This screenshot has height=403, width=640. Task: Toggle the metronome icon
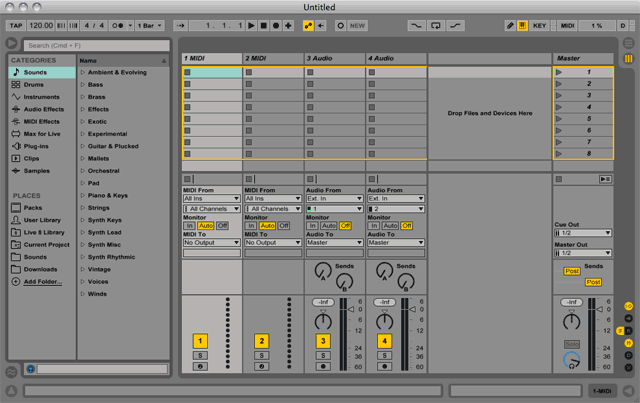click(x=118, y=26)
